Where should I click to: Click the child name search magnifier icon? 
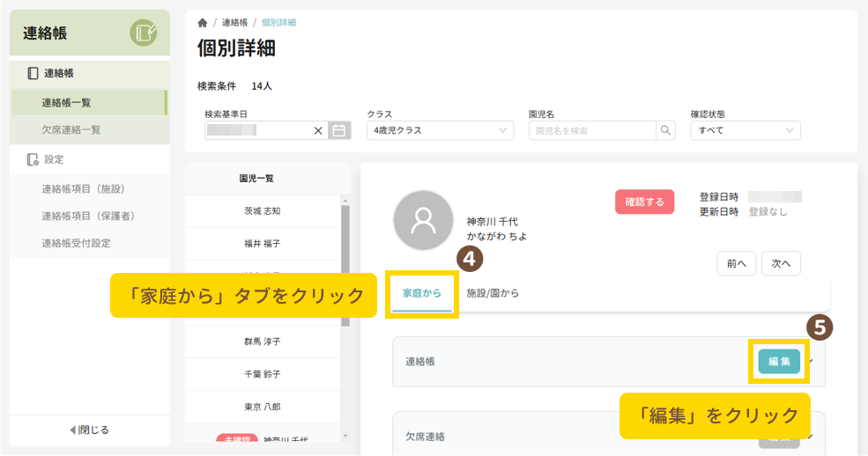coord(666,130)
